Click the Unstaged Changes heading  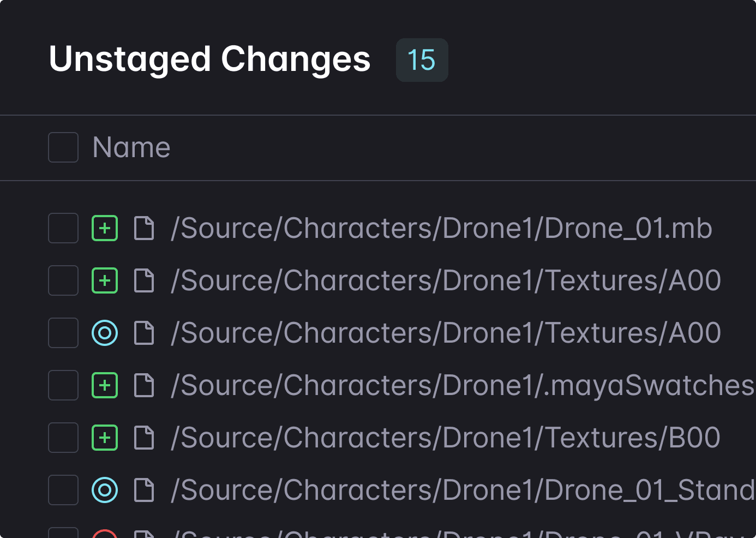209,59
